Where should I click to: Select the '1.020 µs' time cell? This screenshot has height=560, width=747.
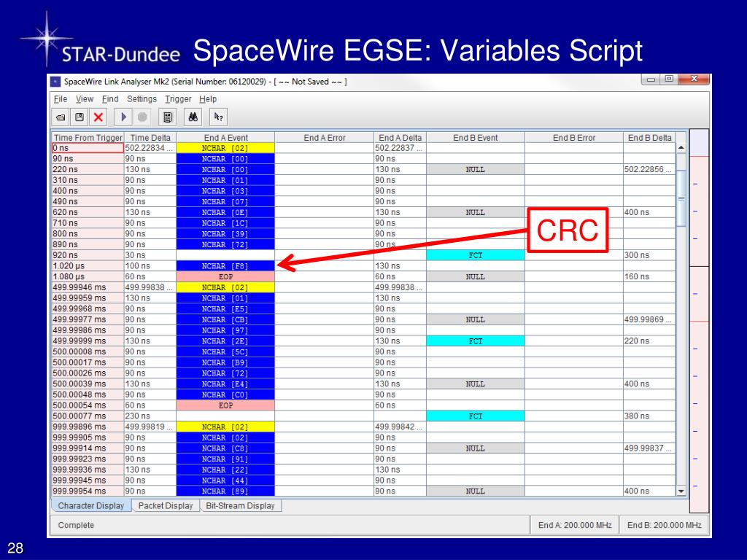(88, 266)
